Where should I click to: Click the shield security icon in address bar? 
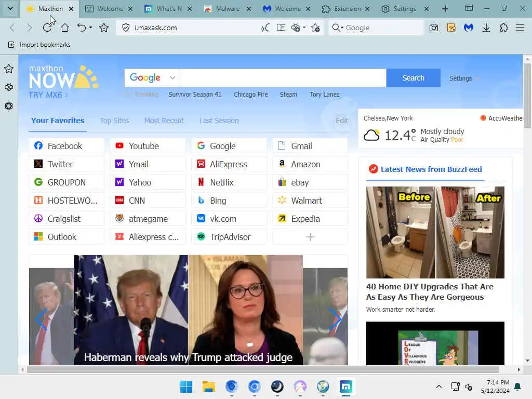[x=126, y=28]
